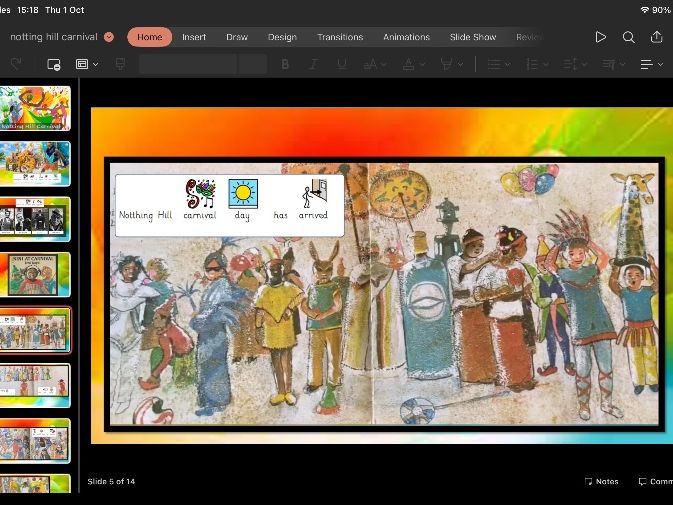The width and height of the screenshot is (673, 505).
Task: Click the 'Slide 5 of 14' indicator
Action: tap(111, 481)
